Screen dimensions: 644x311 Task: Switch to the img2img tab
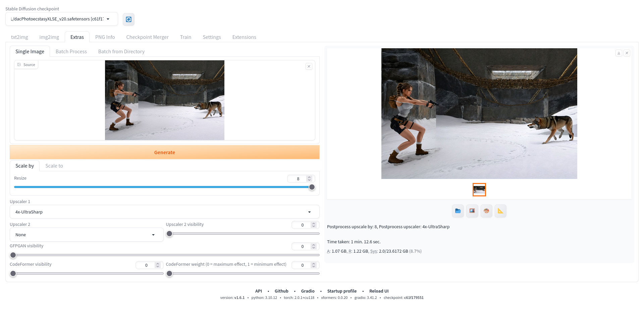[49, 37]
